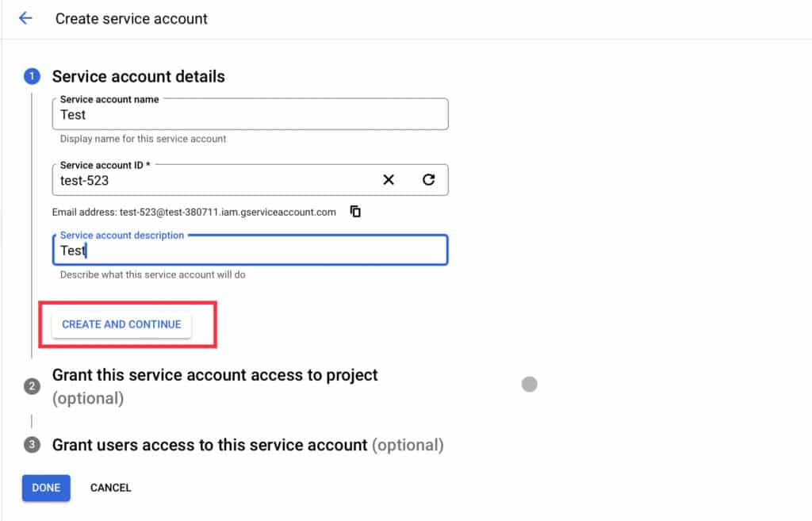Focus the Service account name field
The width and height of the screenshot is (812, 521).
coord(250,115)
